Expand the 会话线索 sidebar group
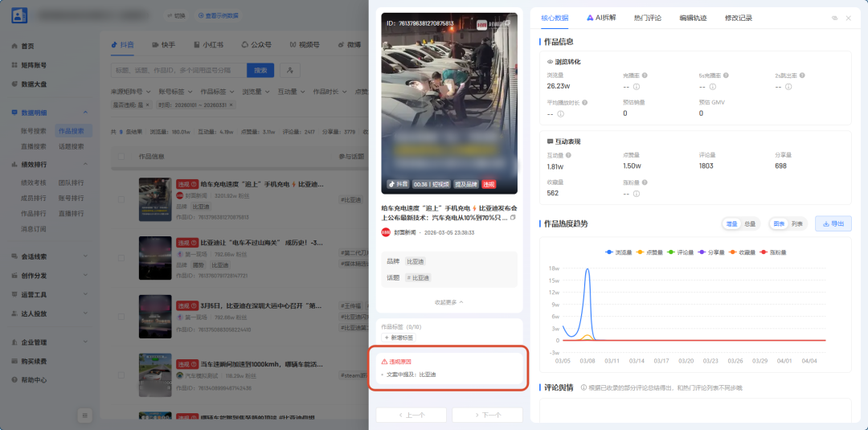Viewport: 868px width, 430px height. coord(50,256)
